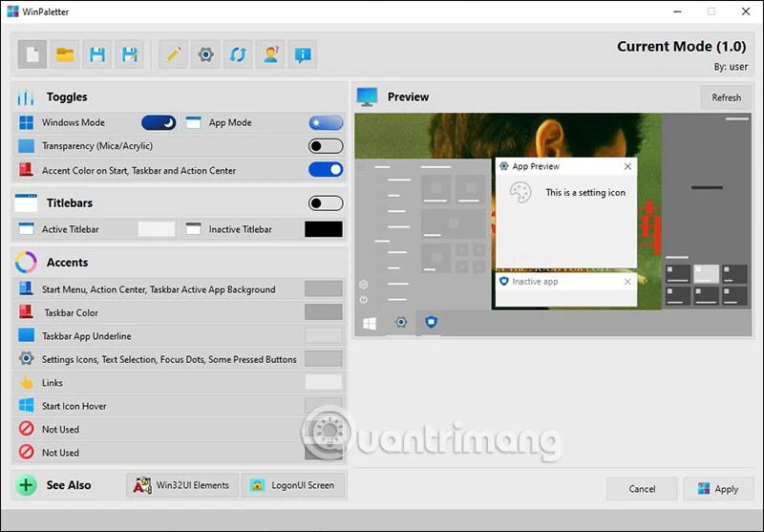764x532 pixels.
Task: Close the App Preview window
Action: pyautogui.click(x=627, y=166)
